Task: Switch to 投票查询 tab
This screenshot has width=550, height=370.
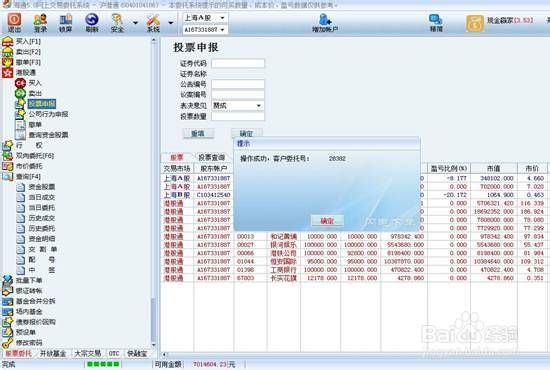Action: pos(212,157)
